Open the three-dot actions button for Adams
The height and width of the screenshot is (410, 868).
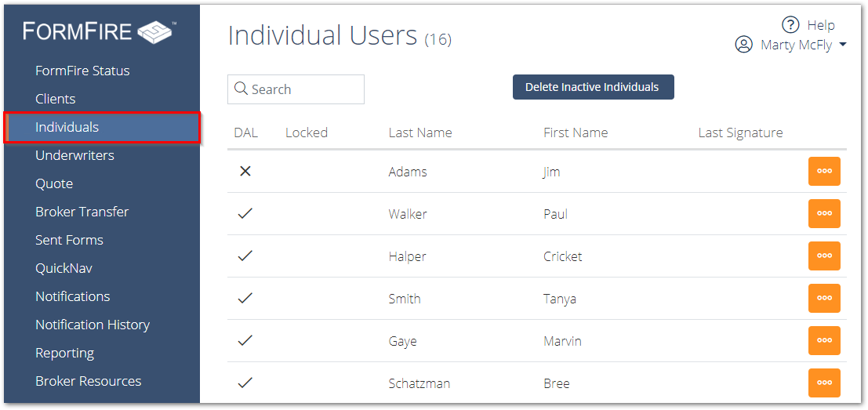pos(824,172)
